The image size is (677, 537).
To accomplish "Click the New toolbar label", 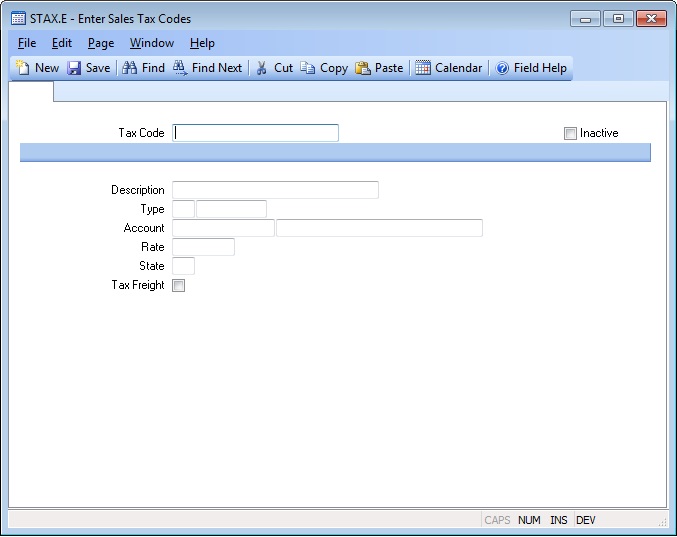I will click(x=47, y=68).
